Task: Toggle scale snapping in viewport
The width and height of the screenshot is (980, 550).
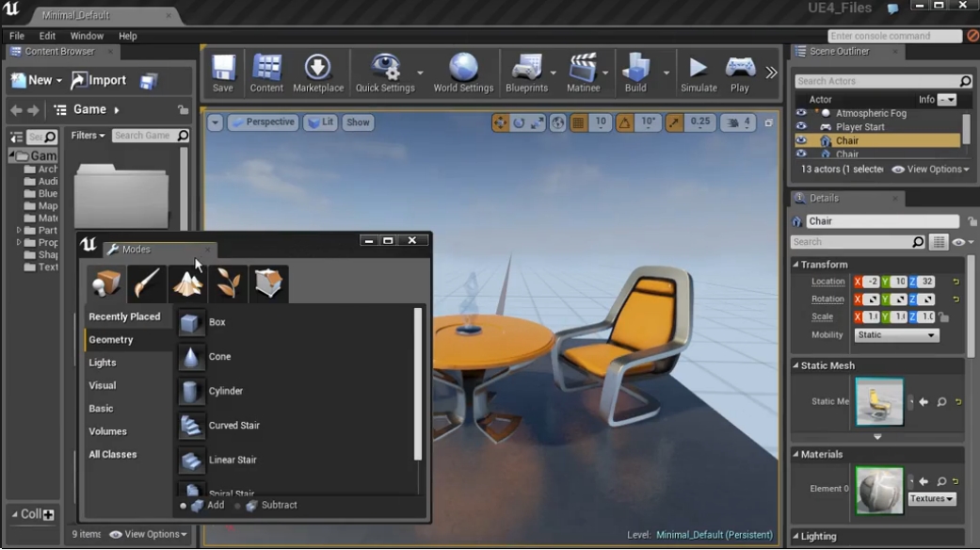Action: click(x=673, y=123)
